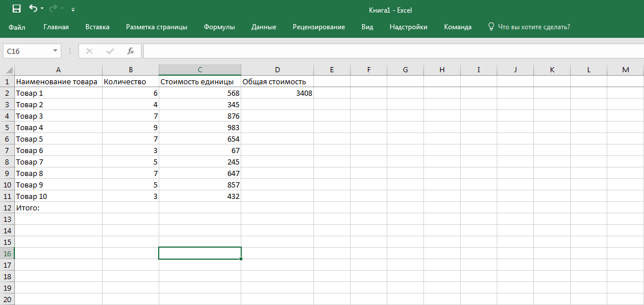Select the "Итого:" cell
Viewport: 644px width, 305px height.
(58, 208)
